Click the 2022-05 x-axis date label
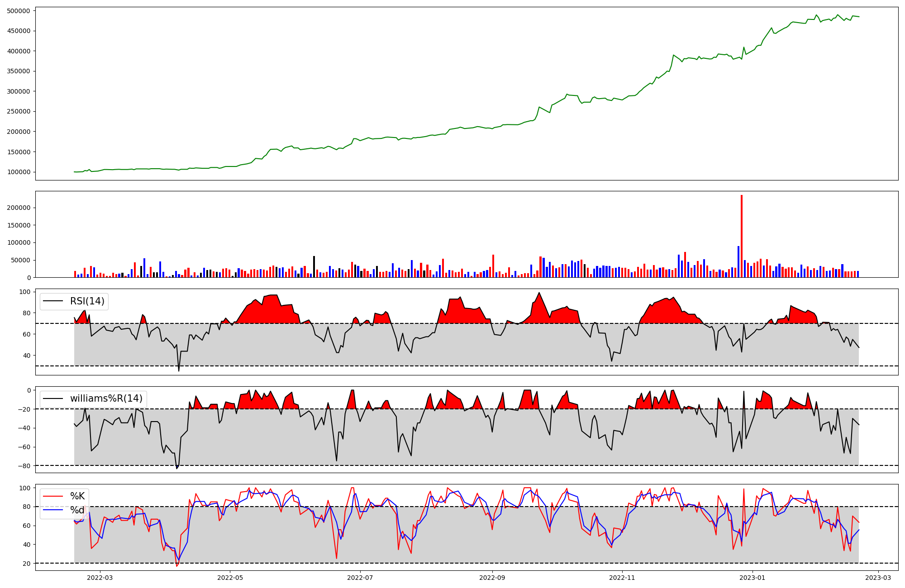The height and width of the screenshot is (588, 905). (x=230, y=578)
